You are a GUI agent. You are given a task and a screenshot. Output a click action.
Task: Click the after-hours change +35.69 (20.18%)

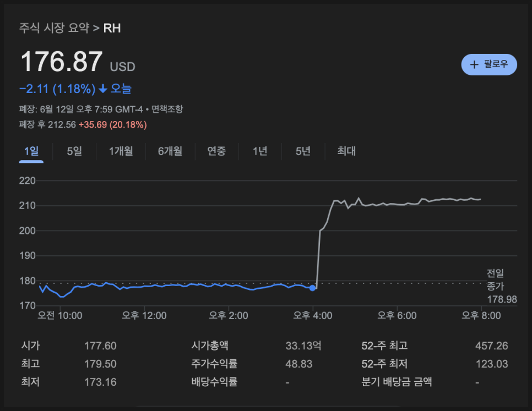[x=113, y=125]
